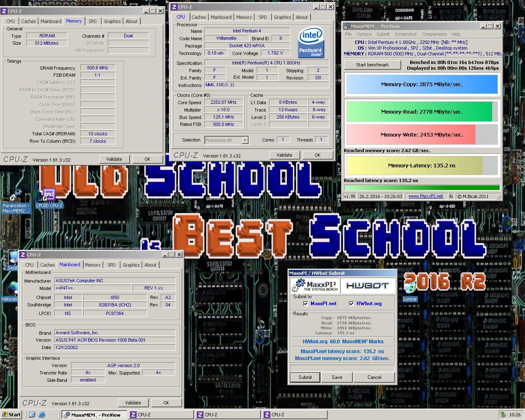Screen dimensions: 525x420
Task: Switch to Graphics tab in CPU-Z CPU window
Action: [x=283, y=17]
